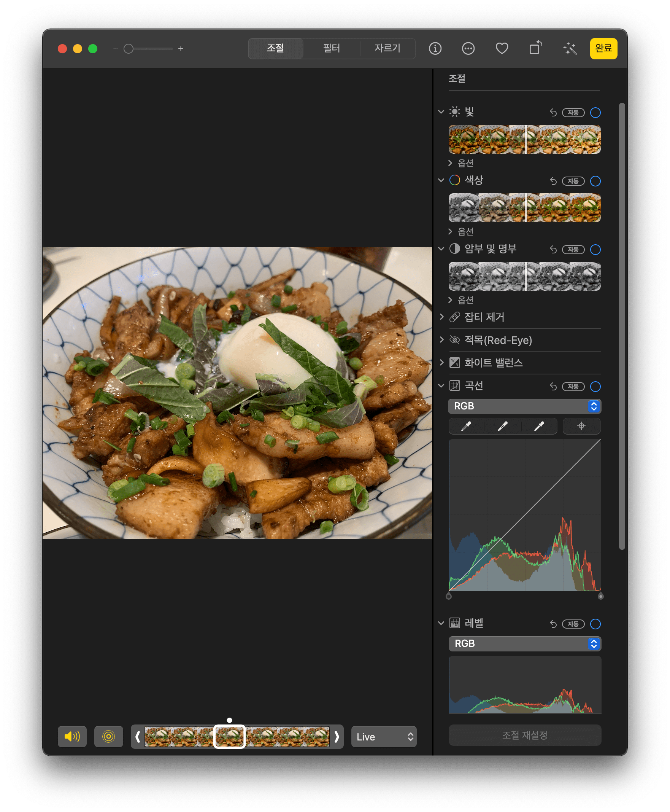Select the mid-gray point eyedropper in Curves
670x812 pixels.
(x=503, y=426)
